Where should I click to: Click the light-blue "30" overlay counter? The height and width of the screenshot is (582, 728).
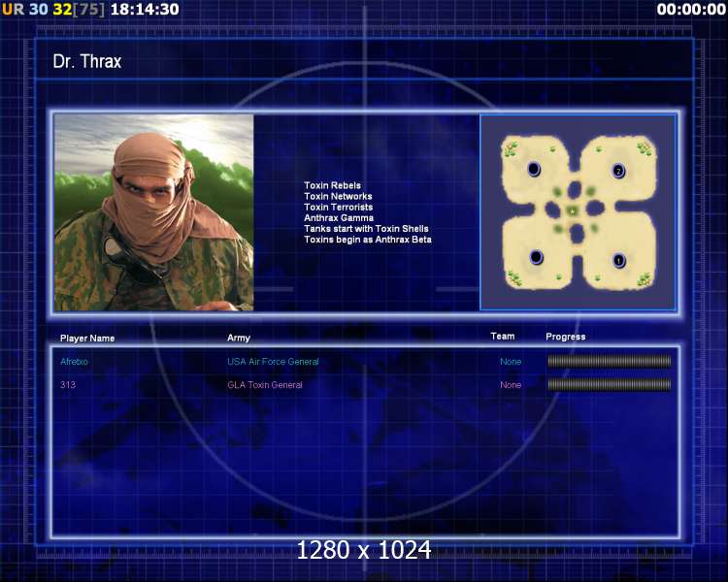pyautogui.click(x=39, y=10)
